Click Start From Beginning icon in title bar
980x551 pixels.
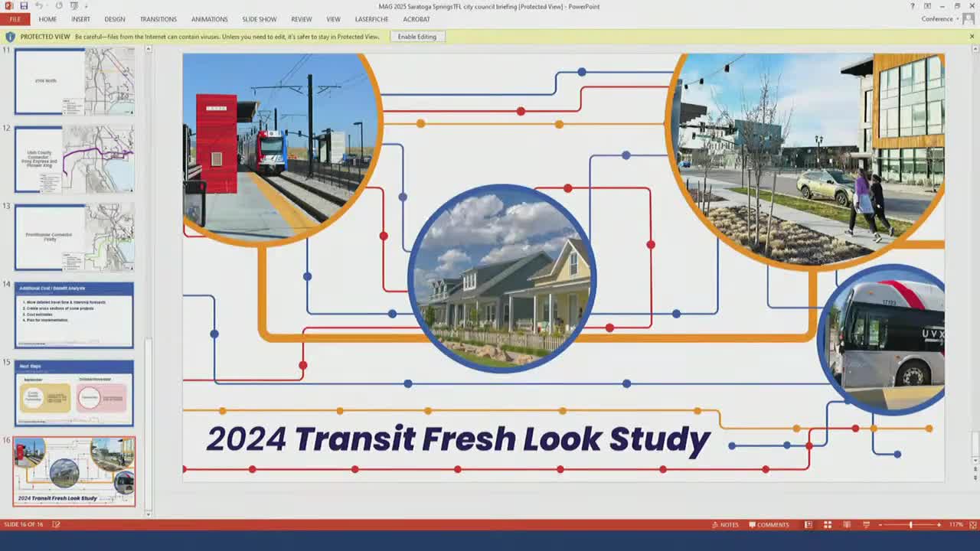(74, 6)
